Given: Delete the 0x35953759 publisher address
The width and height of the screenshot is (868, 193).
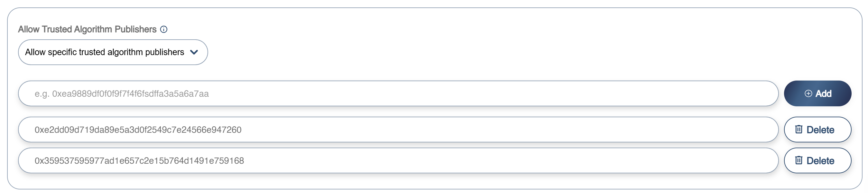Looking at the screenshot, I should [x=817, y=160].
